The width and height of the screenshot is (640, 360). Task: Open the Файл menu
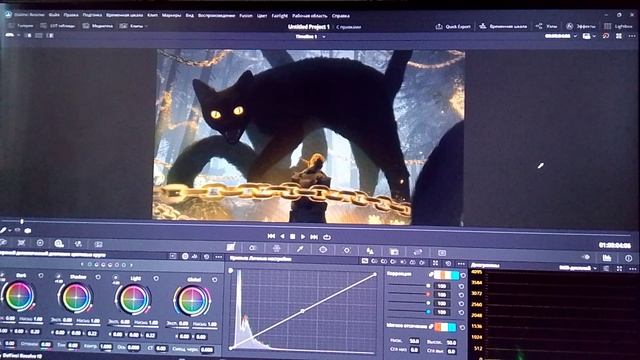coord(54,15)
